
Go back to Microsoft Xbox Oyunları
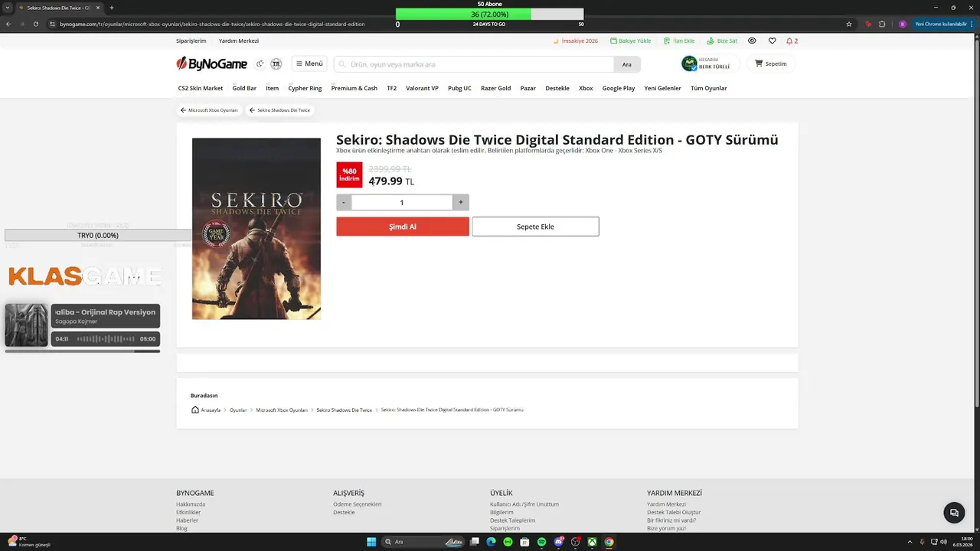pos(209,110)
